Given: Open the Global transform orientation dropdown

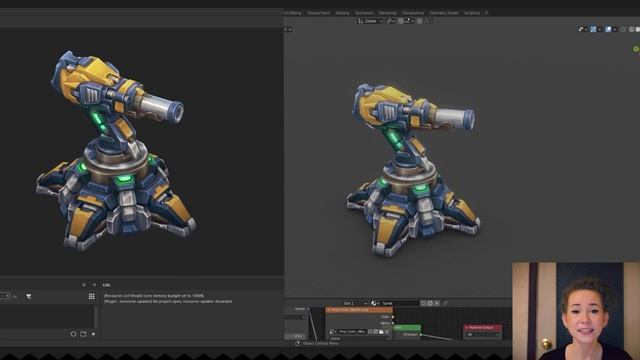Looking at the screenshot, I should pos(370,21).
